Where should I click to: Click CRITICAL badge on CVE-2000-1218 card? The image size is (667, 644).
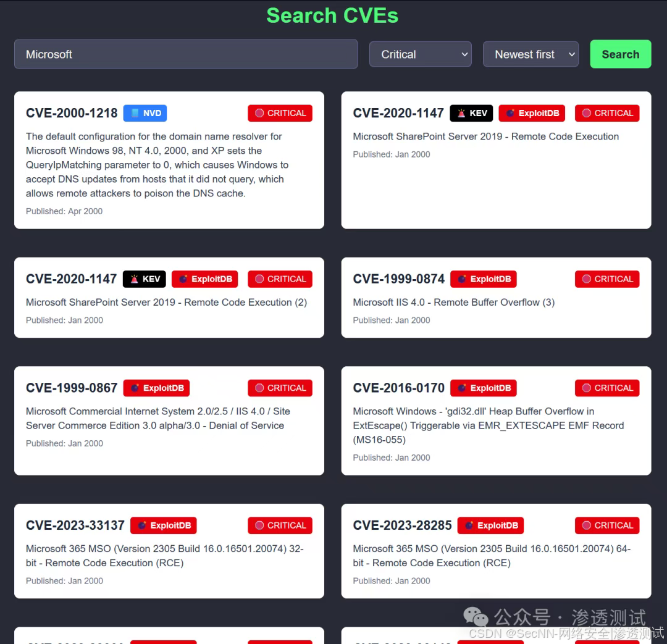pyautogui.click(x=280, y=113)
